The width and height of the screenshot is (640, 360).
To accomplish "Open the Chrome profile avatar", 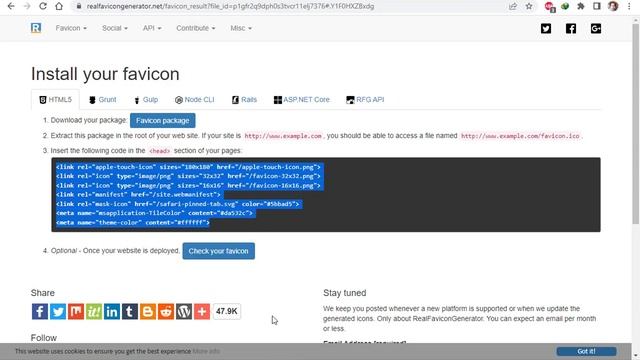I will coord(613,6).
